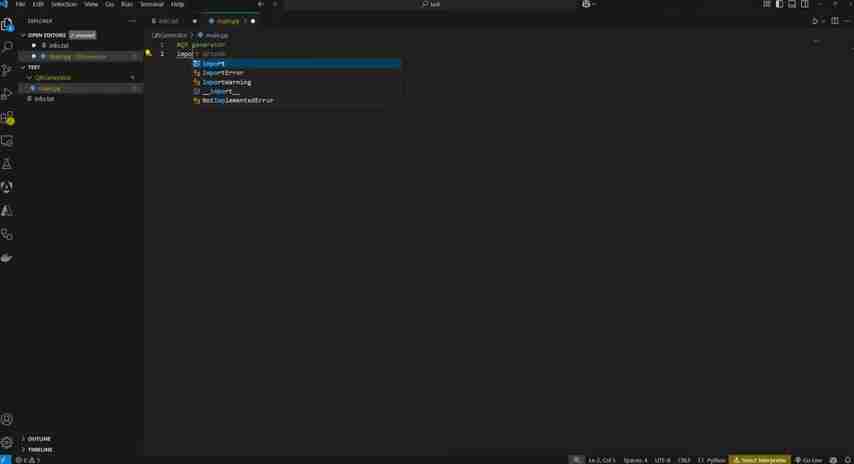Open the Edit menu
The height and width of the screenshot is (464, 854).
(38, 4)
